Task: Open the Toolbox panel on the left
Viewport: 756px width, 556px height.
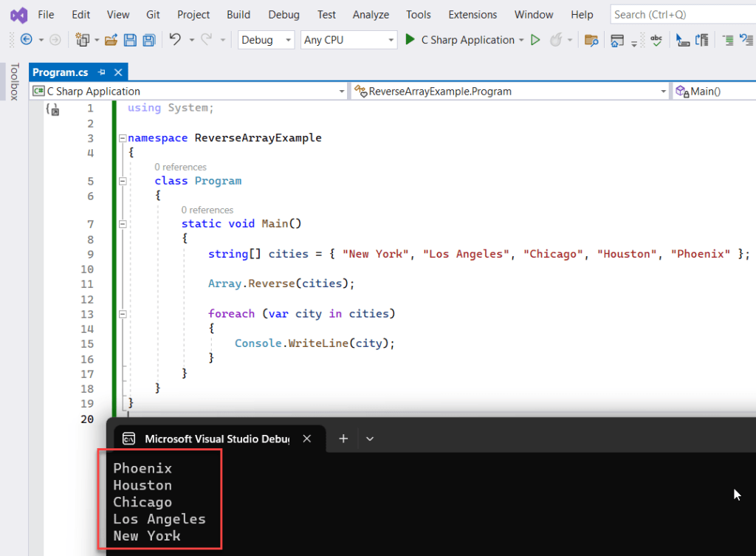Action: coord(15,81)
